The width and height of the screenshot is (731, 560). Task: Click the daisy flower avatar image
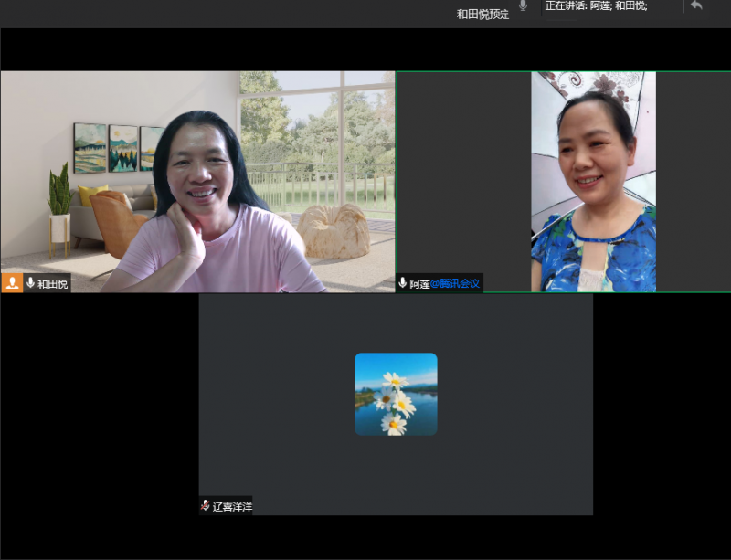coord(396,394)
